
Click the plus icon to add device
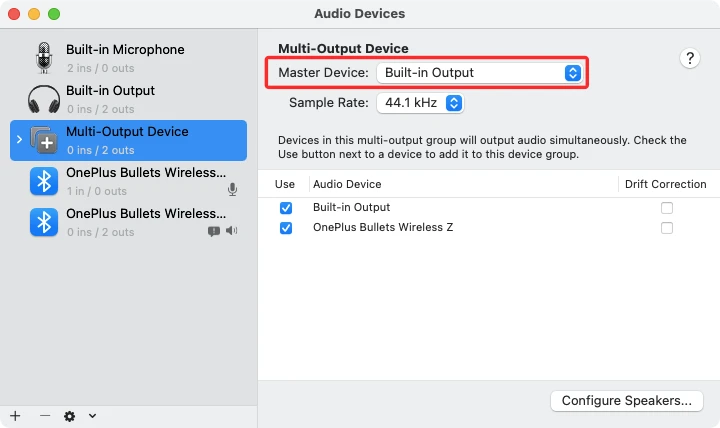click(x=15, y=416)
